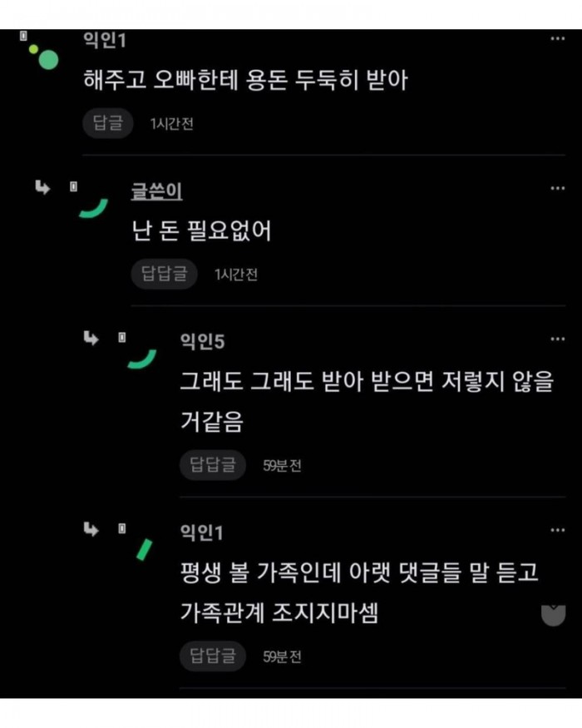Image resolution: width=582 pixels, height=728 pixels.
Task: Open more options on 익인5 reply
Action: click(x=557, y=339)
